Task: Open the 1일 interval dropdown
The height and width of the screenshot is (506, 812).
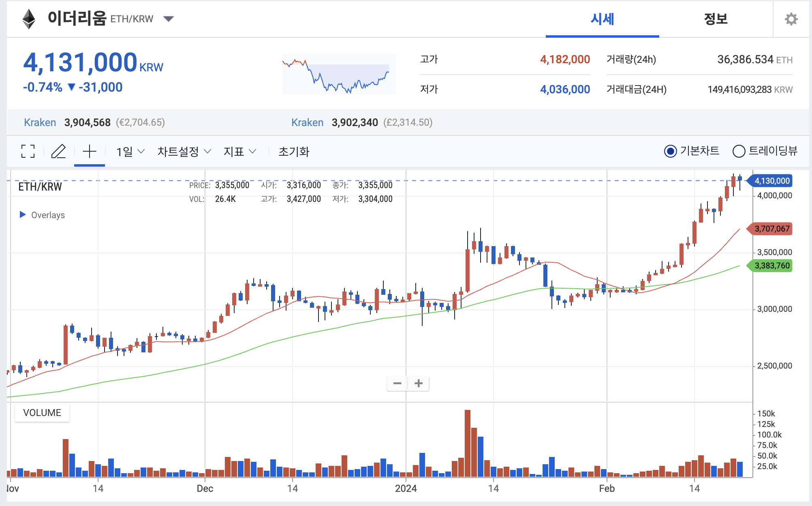Action: pos(130,152)
